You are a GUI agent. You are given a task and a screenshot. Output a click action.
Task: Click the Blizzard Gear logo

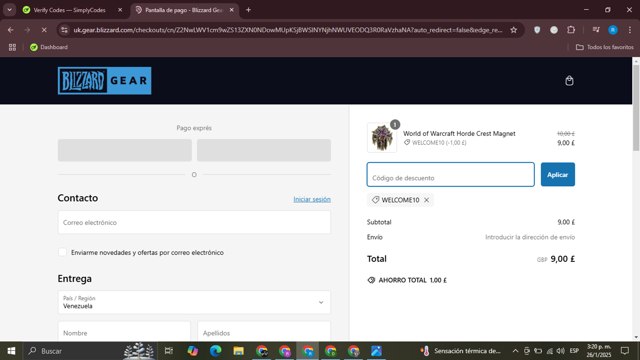(104, 81)
